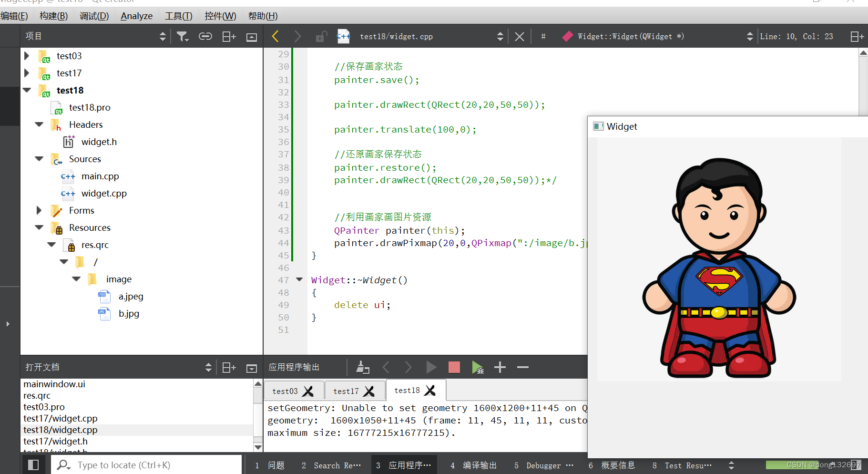Click Line and Col position indicator

tap(797, 36)
